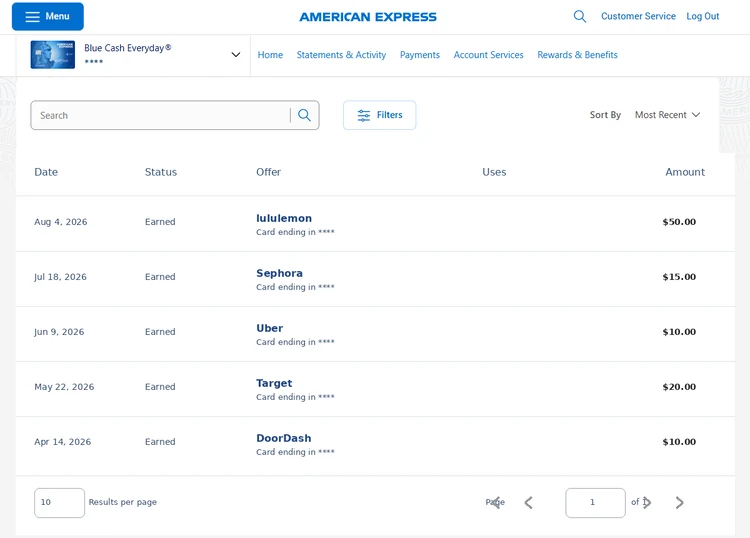Expand the Most Recent sort dropdown
The image size is (750, 538).
tap(667, 115)
